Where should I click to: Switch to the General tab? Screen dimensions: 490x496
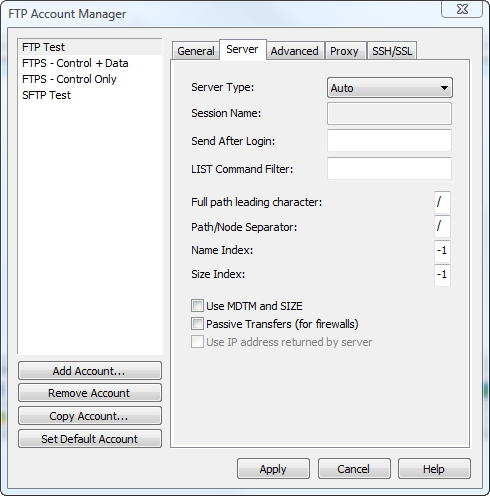[196, 51]
